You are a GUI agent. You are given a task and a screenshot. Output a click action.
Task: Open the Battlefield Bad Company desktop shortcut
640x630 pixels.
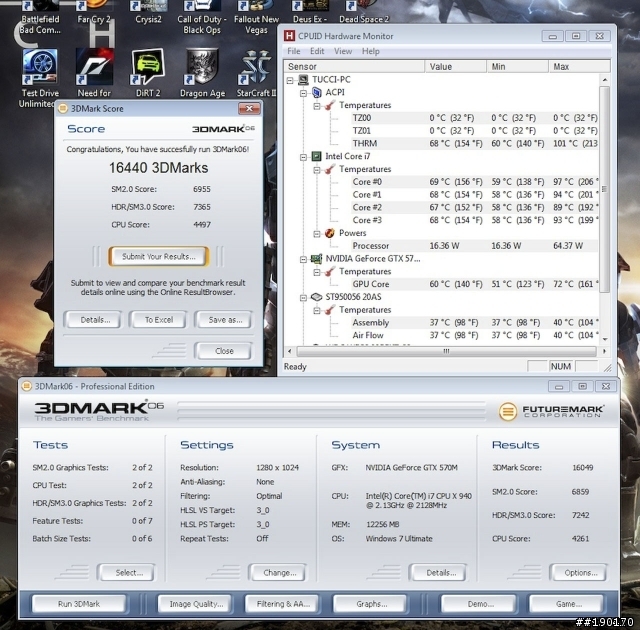tap(40, 17)
